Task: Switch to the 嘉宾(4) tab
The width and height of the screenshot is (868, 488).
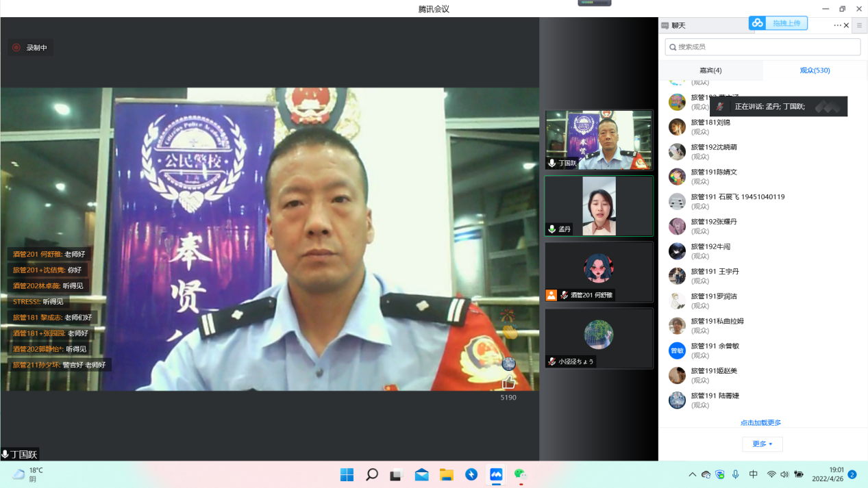Action: [x=710, y=70]
